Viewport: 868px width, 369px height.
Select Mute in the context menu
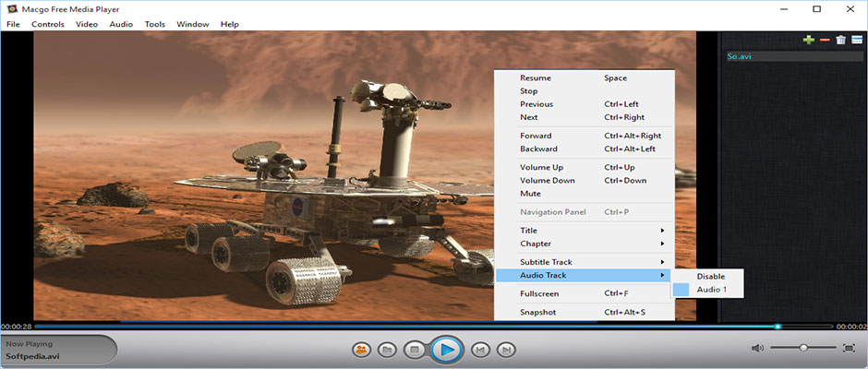[584, 194]
